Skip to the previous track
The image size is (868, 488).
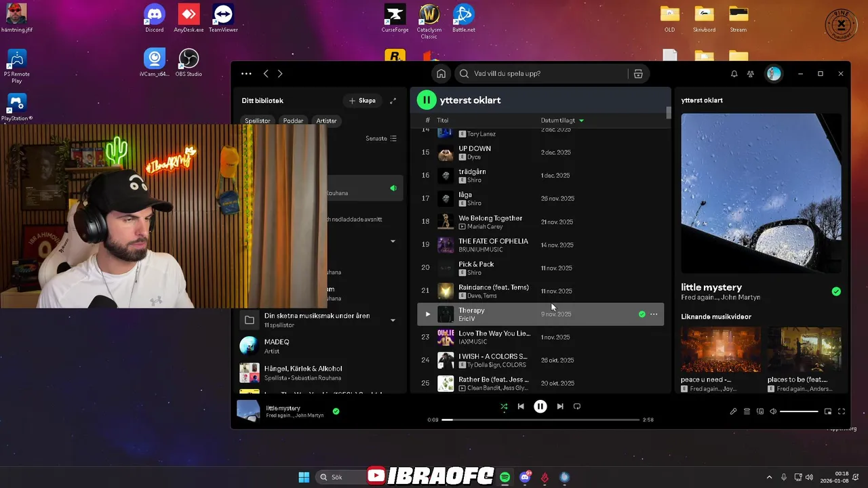coord(521,407)
